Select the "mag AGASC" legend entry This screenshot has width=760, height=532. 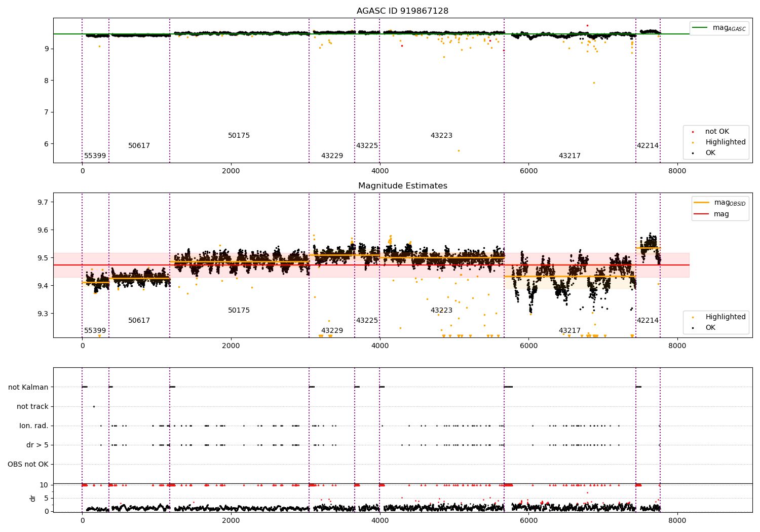pyautogui.click(x=719, y=28)
